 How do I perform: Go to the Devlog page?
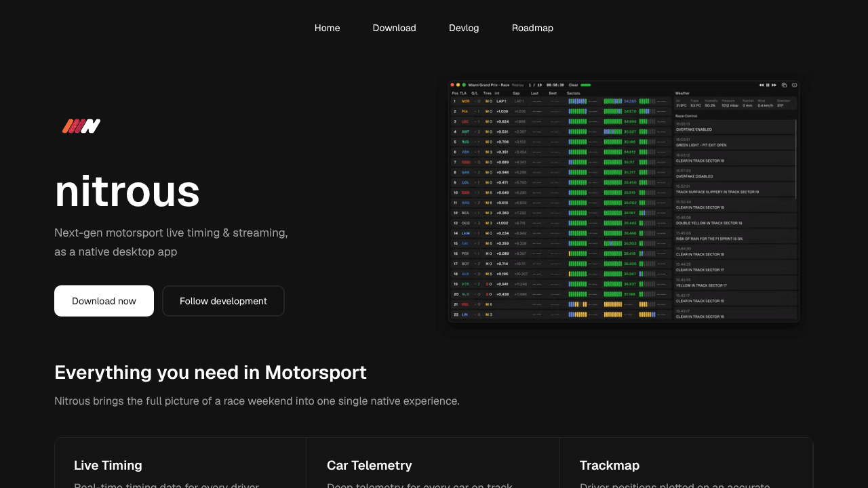[464, 28]
